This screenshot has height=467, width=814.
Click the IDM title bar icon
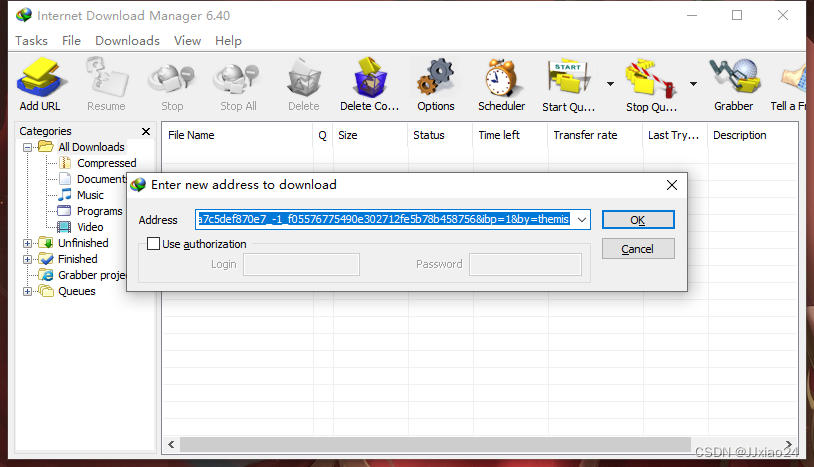coord(24,16)
